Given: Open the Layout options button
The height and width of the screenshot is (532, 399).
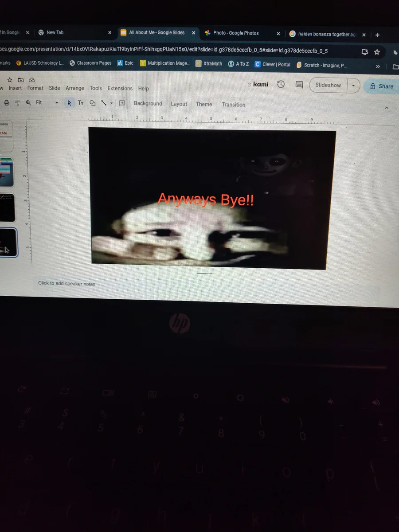Looking at the screenshot, I should point(179,104).
